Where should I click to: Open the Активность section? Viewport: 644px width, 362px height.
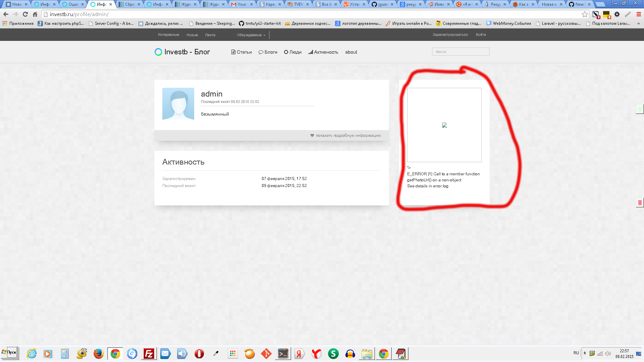click(323, 52)
